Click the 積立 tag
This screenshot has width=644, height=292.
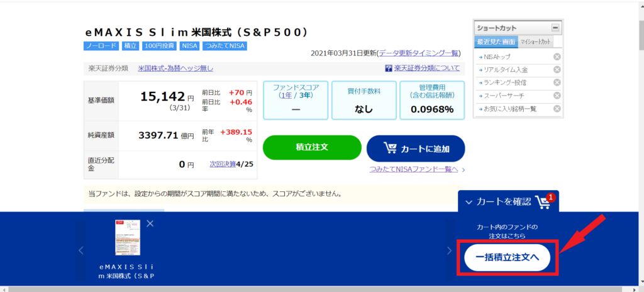point(131,46)
